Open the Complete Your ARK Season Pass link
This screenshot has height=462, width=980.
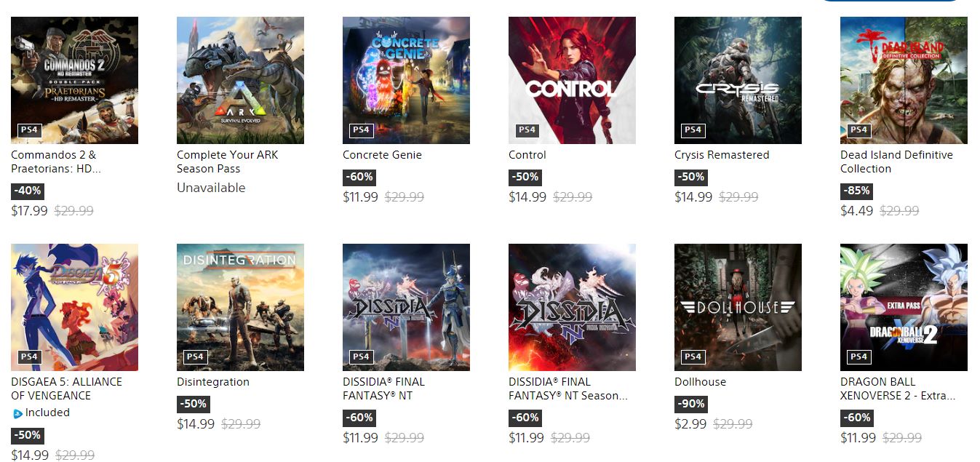(x=227, y=162)
